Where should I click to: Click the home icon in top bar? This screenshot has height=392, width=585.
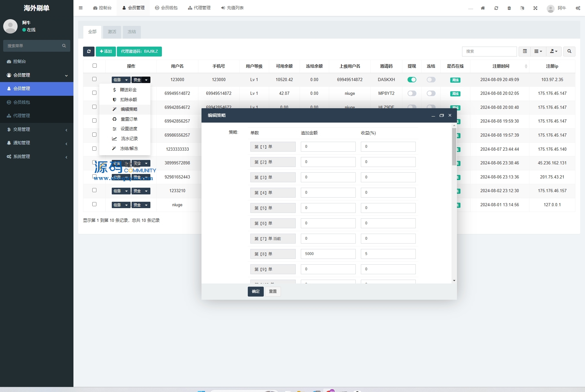pos(483,8)
